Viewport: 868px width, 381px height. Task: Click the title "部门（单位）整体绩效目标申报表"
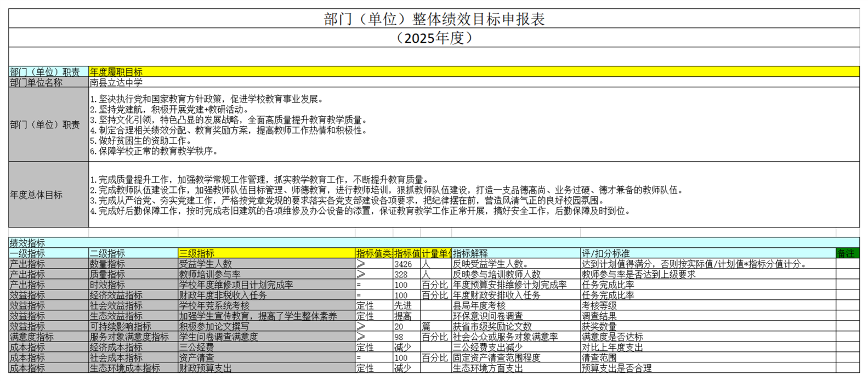pos(434,19)
